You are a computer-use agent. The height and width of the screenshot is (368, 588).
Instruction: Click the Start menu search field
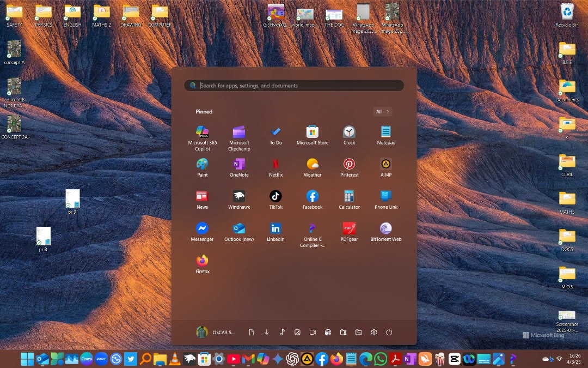click(294, 85)
